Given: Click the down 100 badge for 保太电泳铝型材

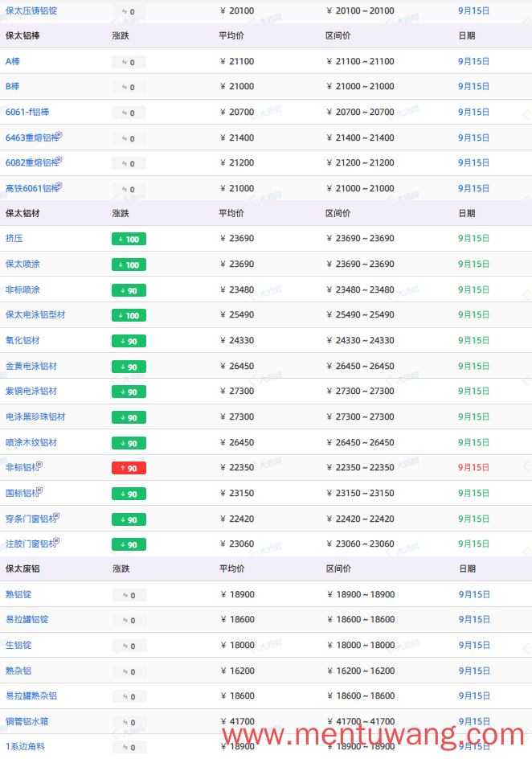Looking at the screenshot, I should (x=129, y=316).
